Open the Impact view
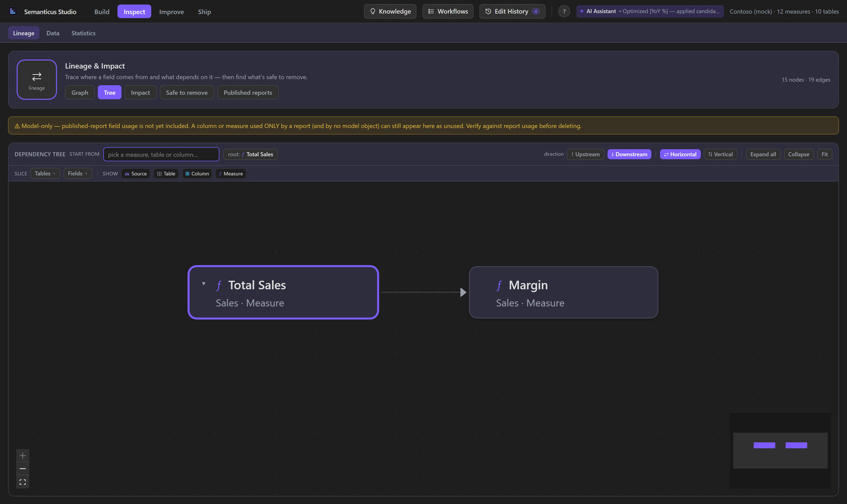 pyautogui.click(x=140, y=92)
